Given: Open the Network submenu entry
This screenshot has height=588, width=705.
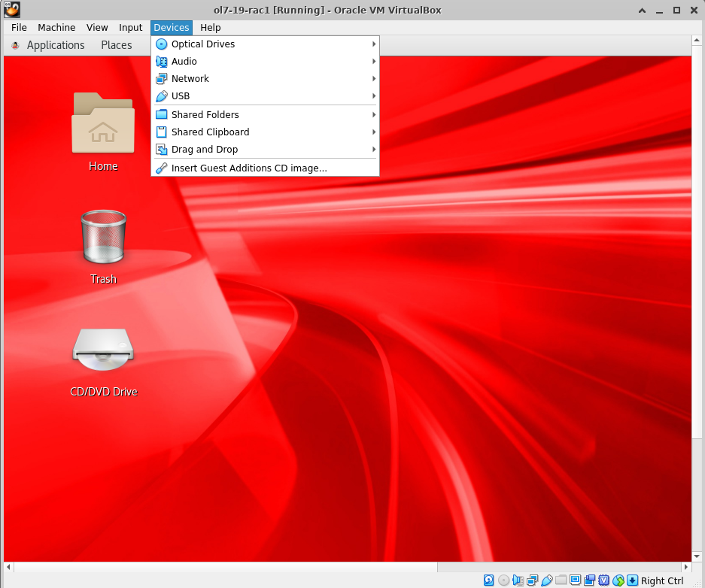Looking at the screenshot, I should pyautogui.click(x=265, y=79).
